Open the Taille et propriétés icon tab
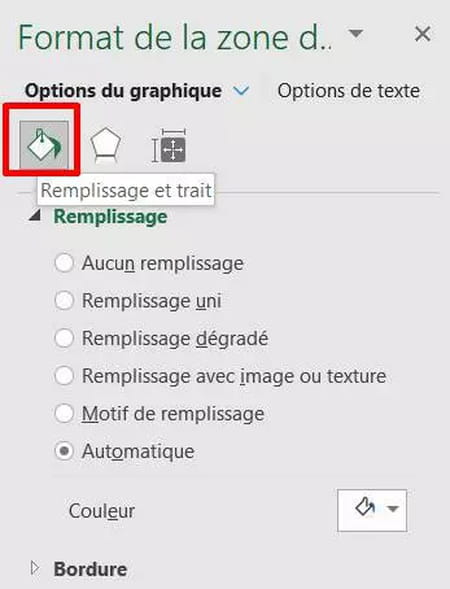 click(x=169, y=145)
